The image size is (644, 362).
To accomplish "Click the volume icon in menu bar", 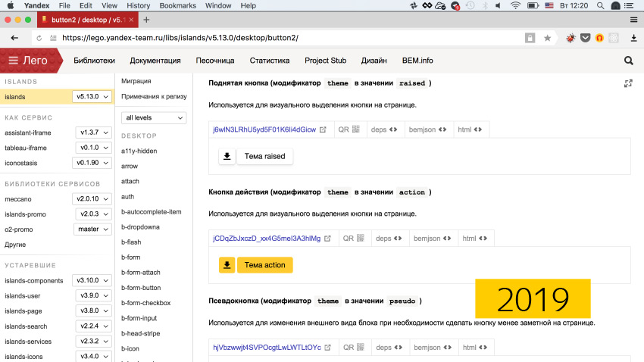I will 499,6.
